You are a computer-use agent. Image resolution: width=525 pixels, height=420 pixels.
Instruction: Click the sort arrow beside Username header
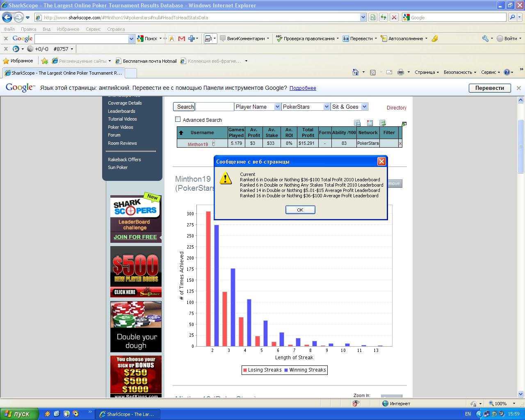point(181,132)
